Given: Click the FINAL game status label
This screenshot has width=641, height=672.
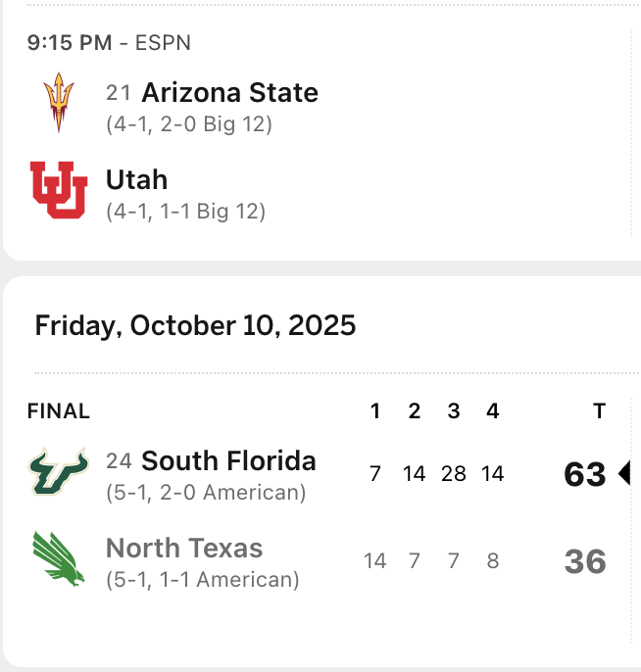Looking at the screenshot, I should [59, 411].
